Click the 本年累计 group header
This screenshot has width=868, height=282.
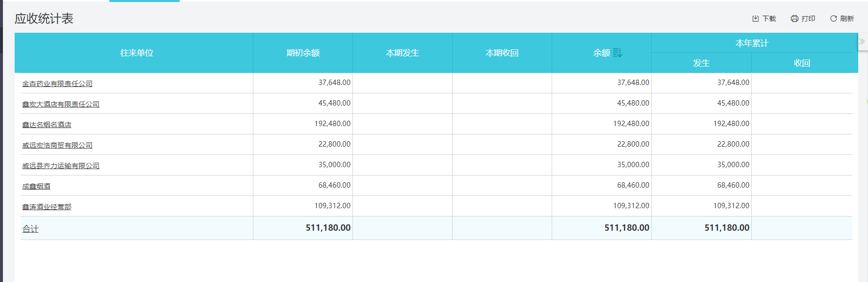coord(752,43)
